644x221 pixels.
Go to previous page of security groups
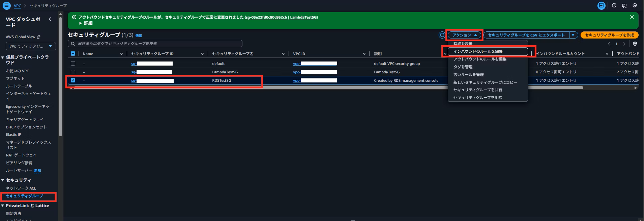click(x=609, y=44)
